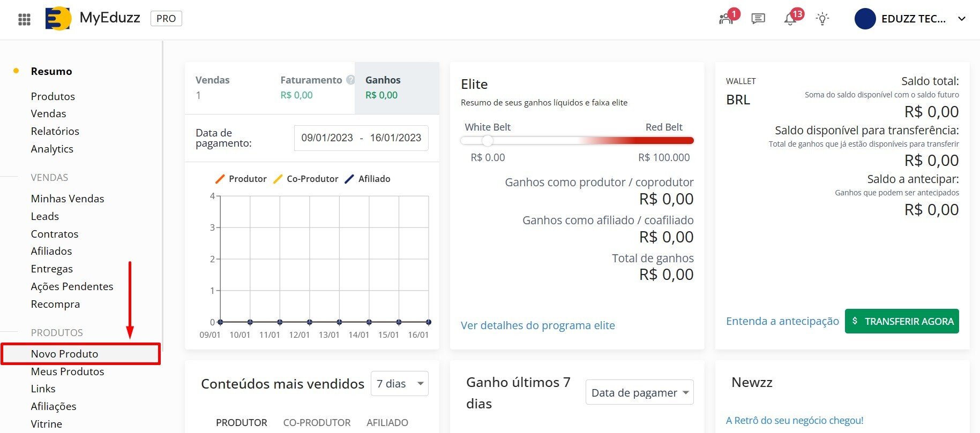Click the blue user avatar circle
The width and height of the screenshot is (980, 433).
[865, 19]
